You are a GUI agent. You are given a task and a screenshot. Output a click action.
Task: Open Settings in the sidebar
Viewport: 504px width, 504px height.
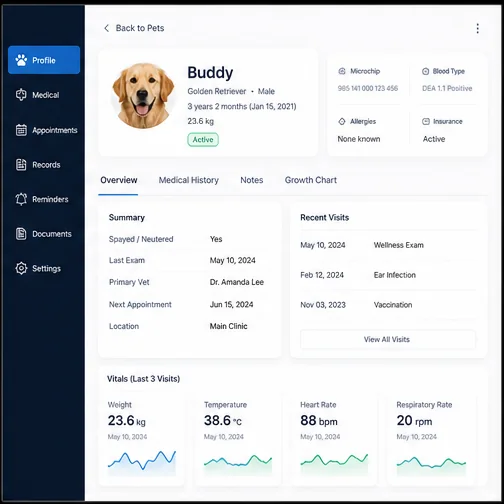click(44, 268)
